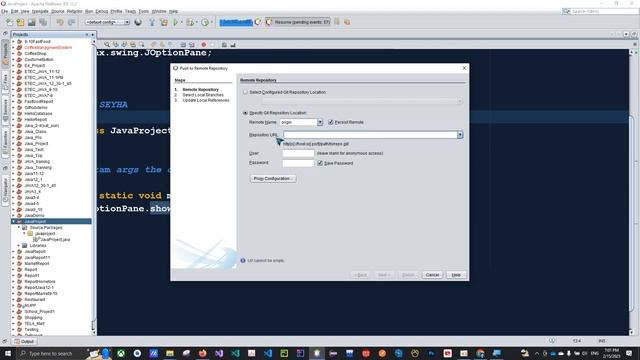Screen dimensions: 640x360
Task: Click in the Password input field
Action: (298, 163)
